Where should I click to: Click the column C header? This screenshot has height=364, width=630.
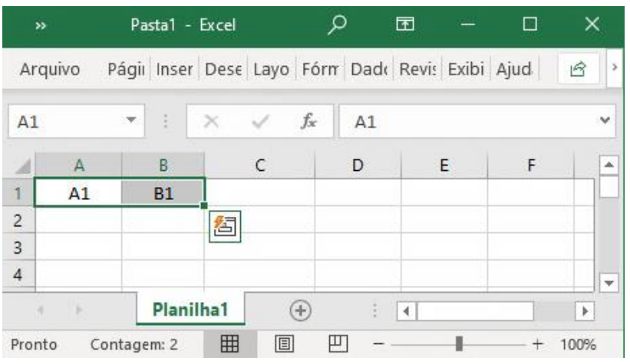click(x=259, y=165)
